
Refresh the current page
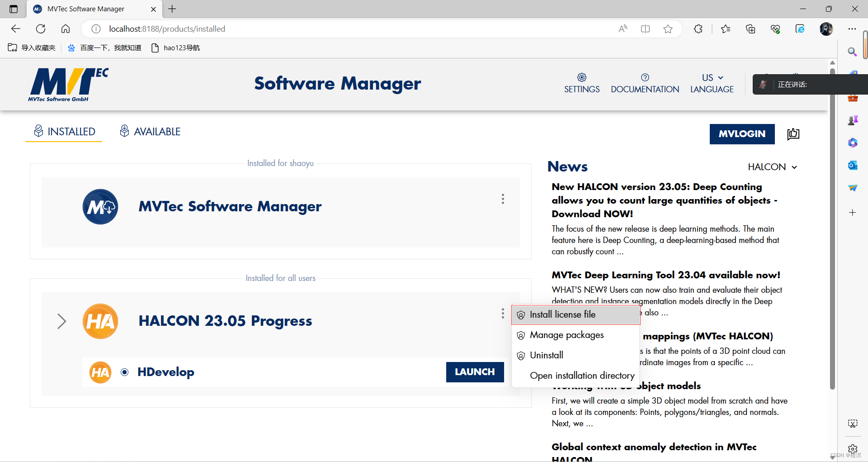pos(41,29)
